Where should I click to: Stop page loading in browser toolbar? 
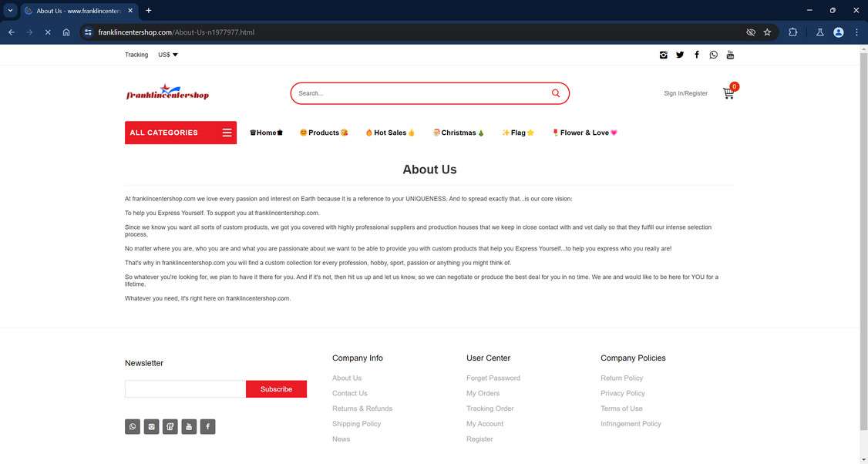click(48, 32)
